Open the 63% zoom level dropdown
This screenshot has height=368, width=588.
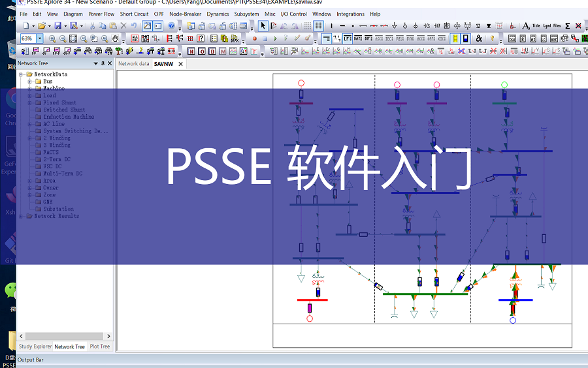point(39,38)
